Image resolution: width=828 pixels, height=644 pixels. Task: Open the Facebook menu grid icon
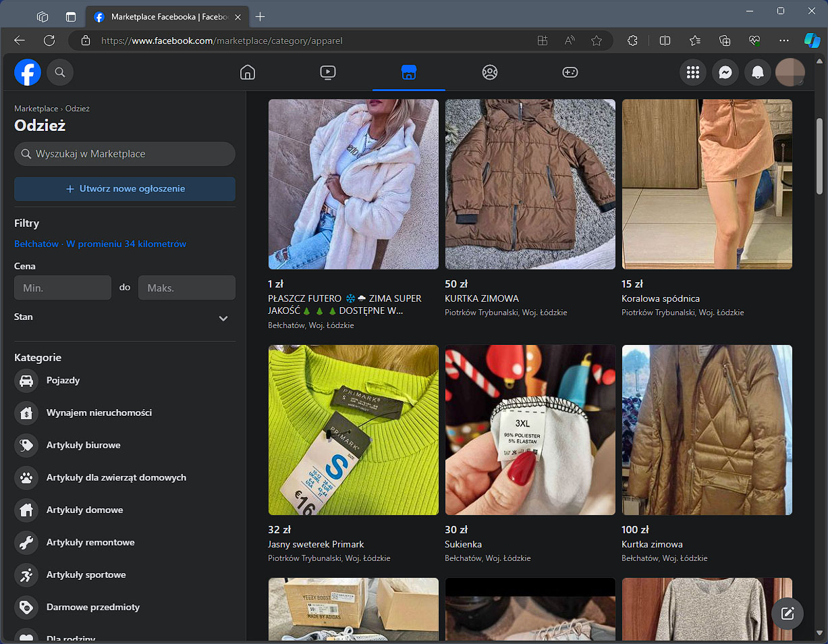tap(693, 72)
